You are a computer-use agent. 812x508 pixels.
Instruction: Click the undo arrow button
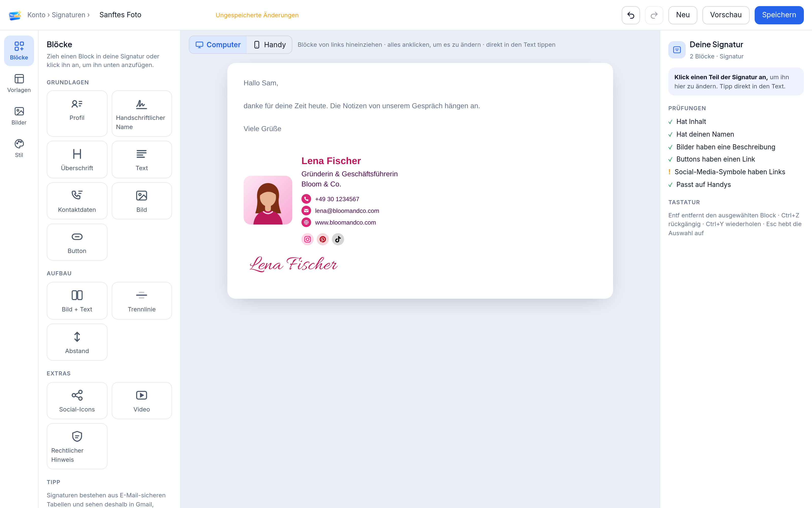pyautogui.click(x=631, y=15)
